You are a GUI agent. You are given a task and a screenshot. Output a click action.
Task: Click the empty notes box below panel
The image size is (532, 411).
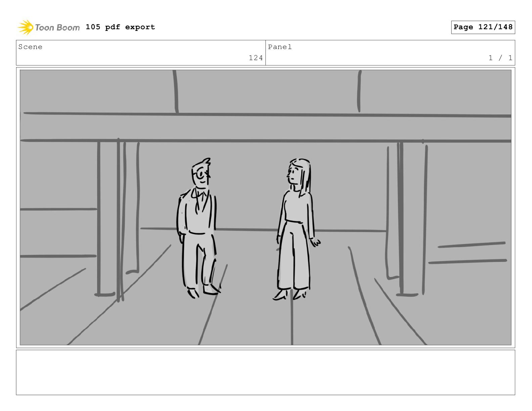pyautogui.click(x=265, y=372)
